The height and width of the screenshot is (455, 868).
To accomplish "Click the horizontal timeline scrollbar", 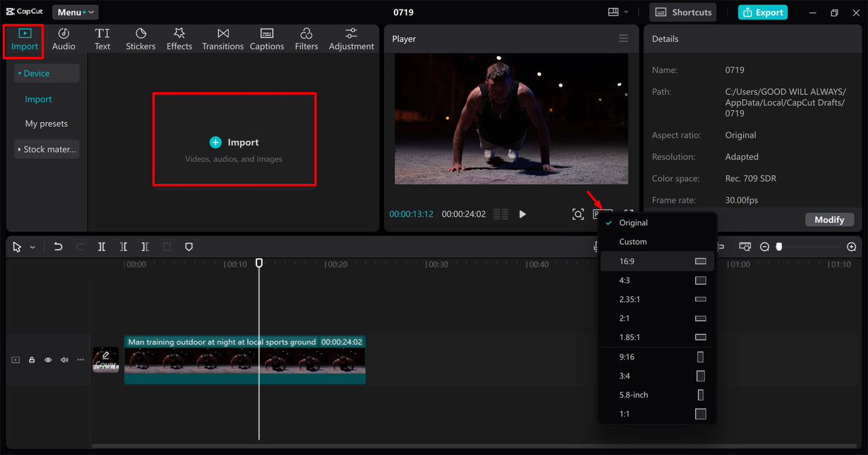I will point(475,446).
